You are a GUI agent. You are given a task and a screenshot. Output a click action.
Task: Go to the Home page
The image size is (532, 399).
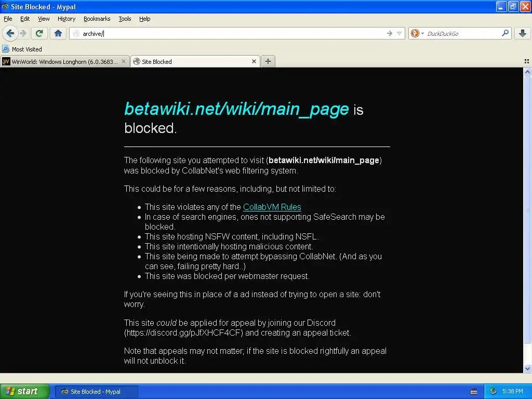[x=58, y=33]
